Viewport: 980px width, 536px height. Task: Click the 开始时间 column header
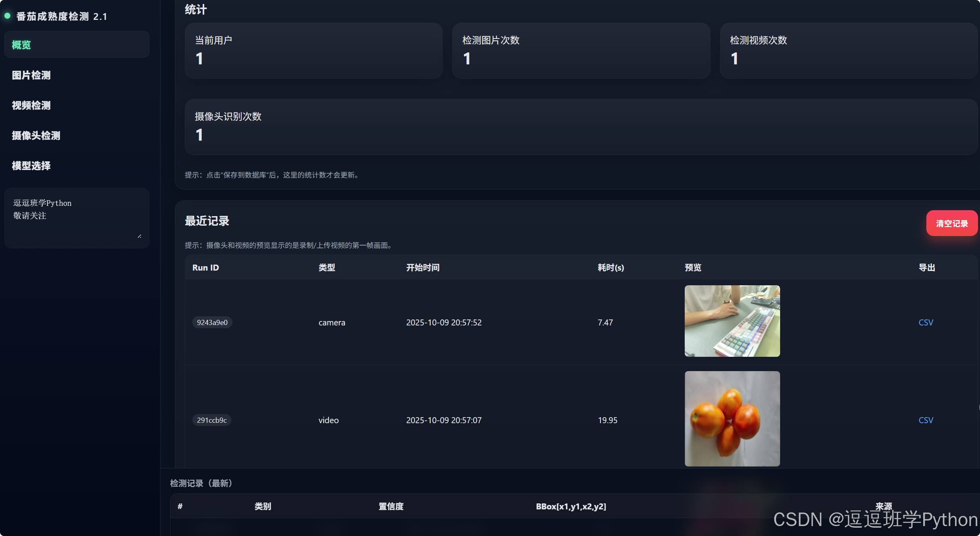pyautogui.click(x=422, y=267)
